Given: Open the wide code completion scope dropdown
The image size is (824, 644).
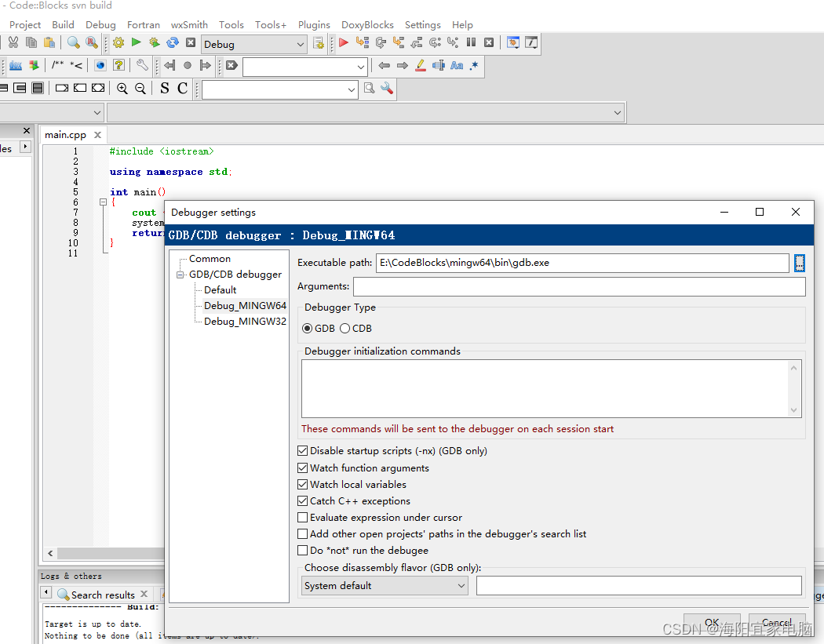Looking at the screenshot, I should 366,112.
